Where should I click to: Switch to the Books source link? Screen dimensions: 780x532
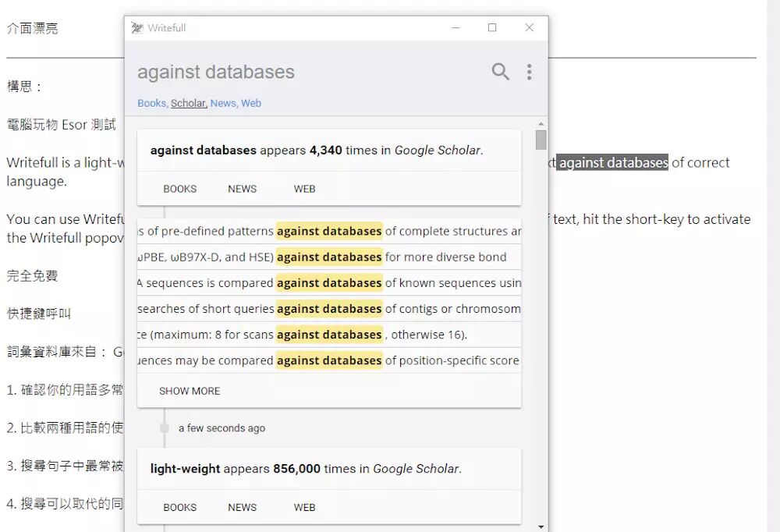coord(151,103)
